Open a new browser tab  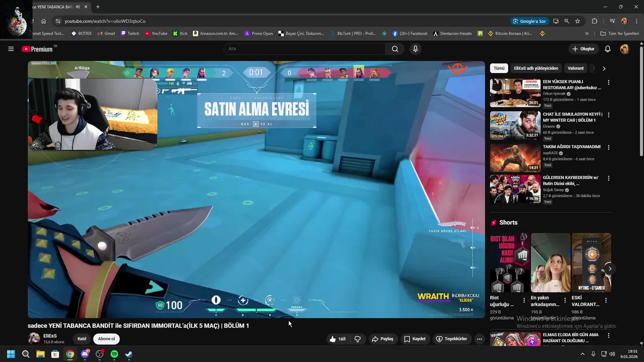(x=98, y=7)
